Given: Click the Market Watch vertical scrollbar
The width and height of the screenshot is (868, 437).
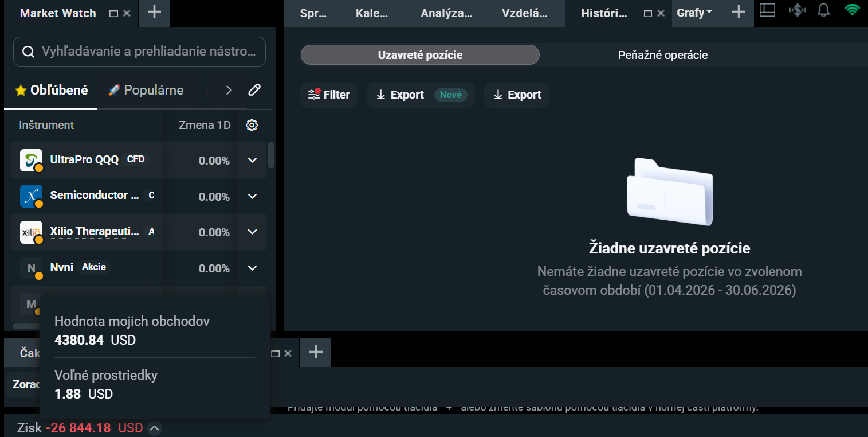Looking at the screenshot, I should [271, 155].
